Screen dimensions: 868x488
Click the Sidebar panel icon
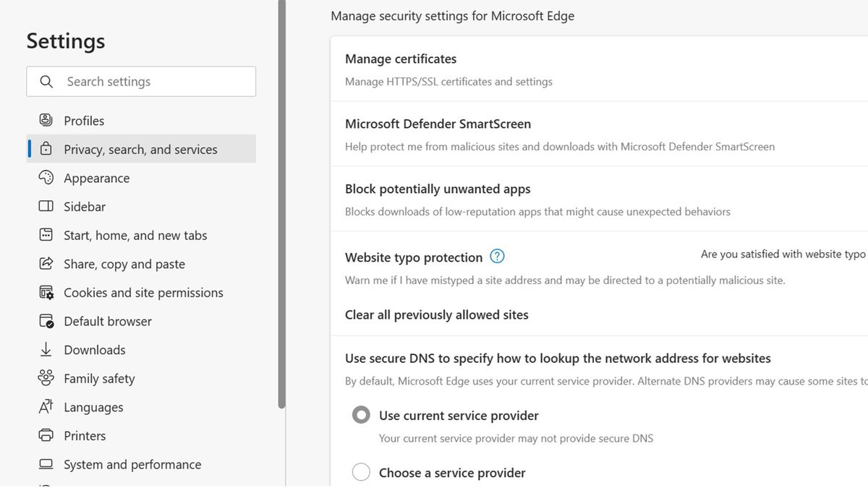pos(45,206)
